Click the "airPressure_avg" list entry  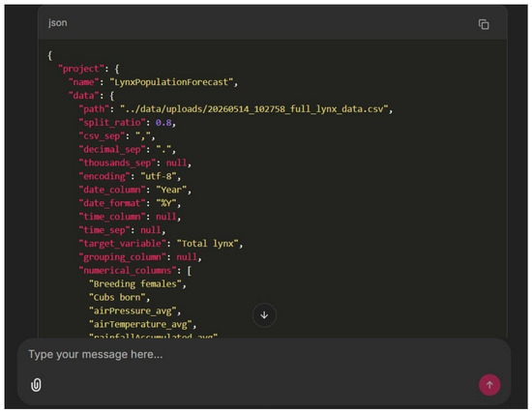(x=133, y=311)
